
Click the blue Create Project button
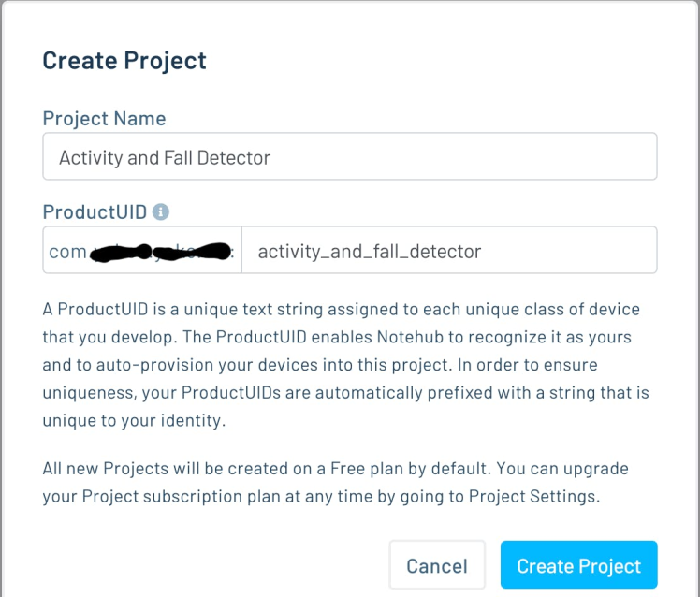pyautogui.click(x=578, y=565)
